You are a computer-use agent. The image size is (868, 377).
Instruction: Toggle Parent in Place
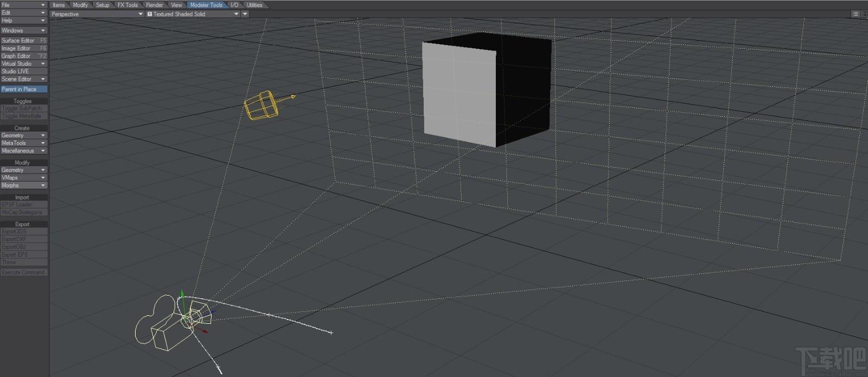click(x=24, y=89)
